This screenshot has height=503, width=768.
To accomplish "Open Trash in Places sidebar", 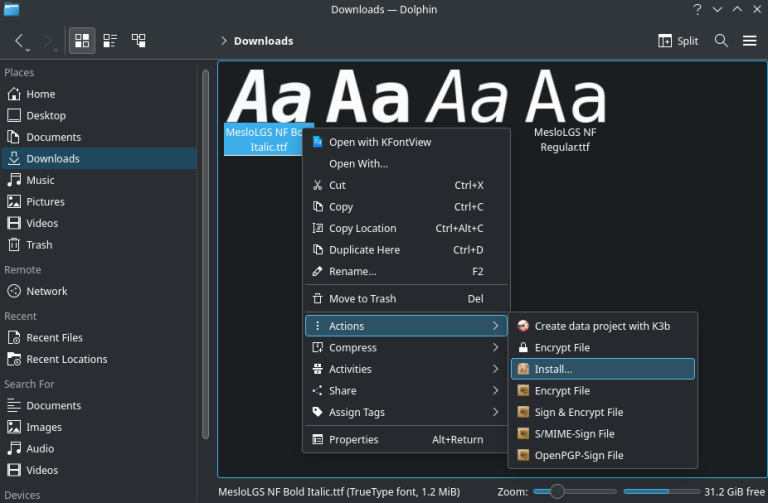I will pyautogui.click(x=40, y=245).
